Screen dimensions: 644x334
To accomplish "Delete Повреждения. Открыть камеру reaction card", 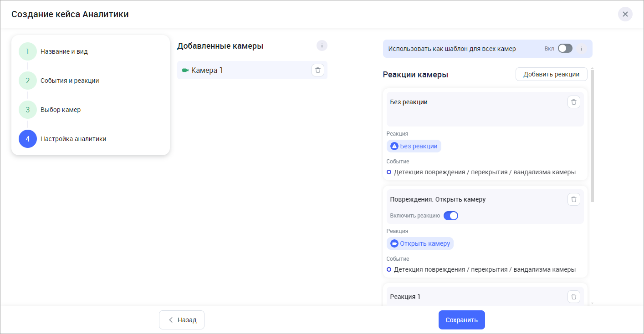I will pos(573,199).
